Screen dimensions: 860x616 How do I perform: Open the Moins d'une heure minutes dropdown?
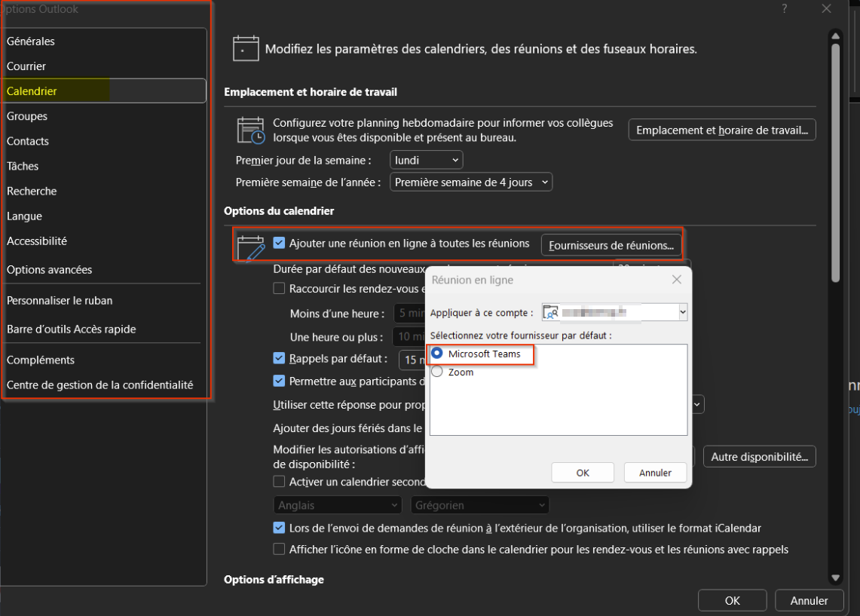(x=410, y=313)
